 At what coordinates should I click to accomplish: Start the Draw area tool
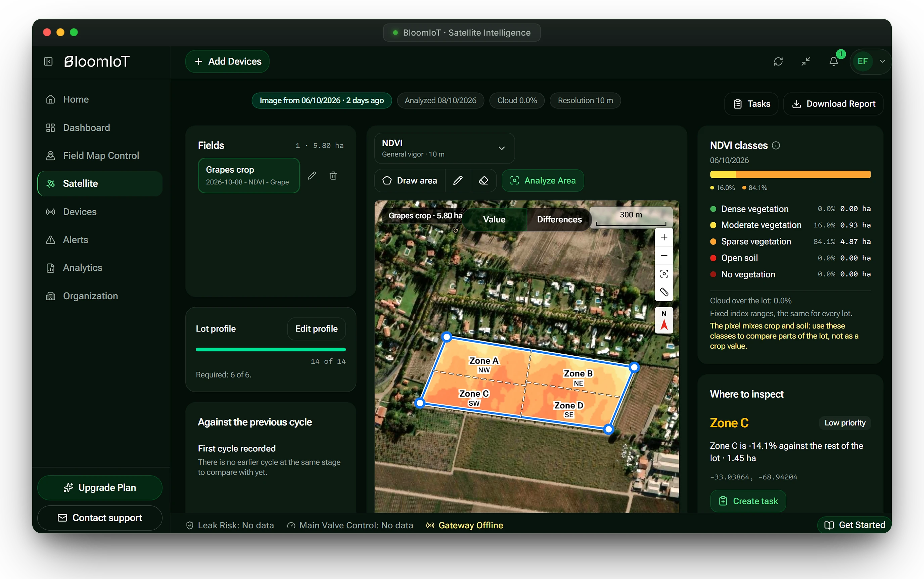(410, 180)
